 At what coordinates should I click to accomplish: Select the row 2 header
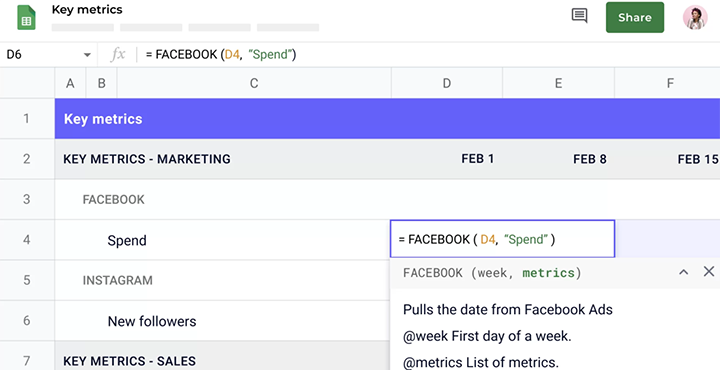27,159
